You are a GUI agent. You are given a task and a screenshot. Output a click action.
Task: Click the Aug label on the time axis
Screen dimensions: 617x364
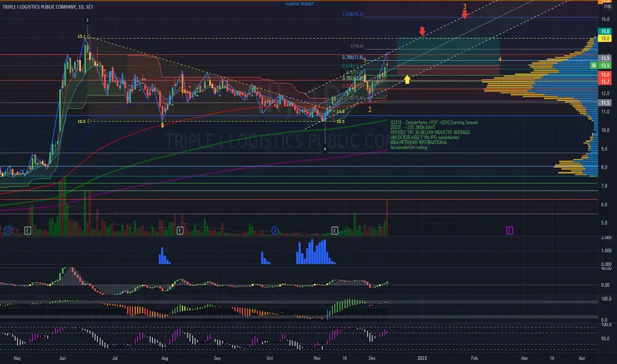click(165, 358)
